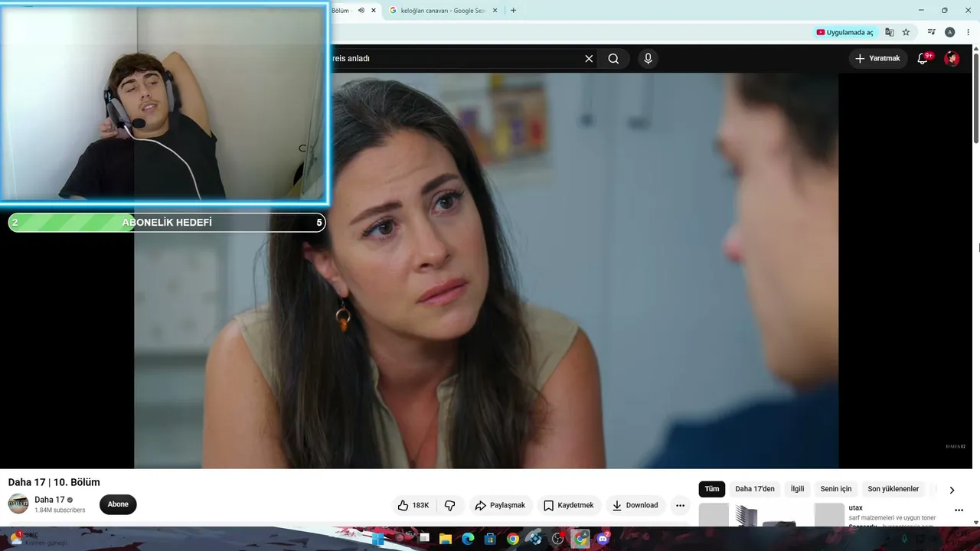Screen dimensions: 980x551
Task: Download the video
Action: (x=635, y=505)
